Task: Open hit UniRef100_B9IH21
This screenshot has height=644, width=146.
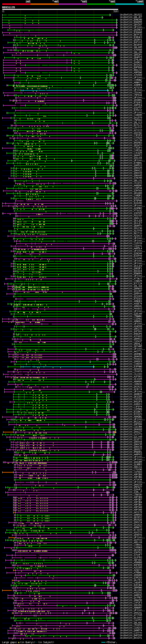Action: pyautogui.click(x=131, y=65)
